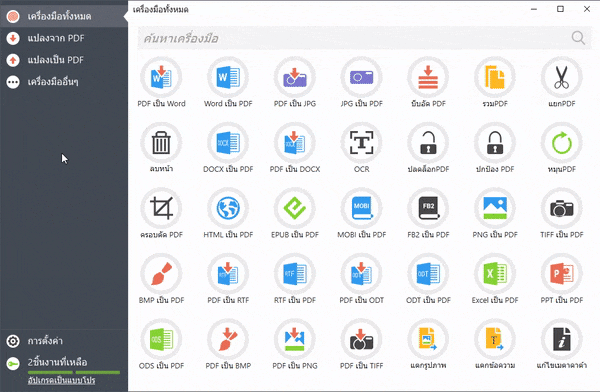Screen dimensions: 600x392
Task: Choose the JPG to PDF converter
Action: [361, 78]
